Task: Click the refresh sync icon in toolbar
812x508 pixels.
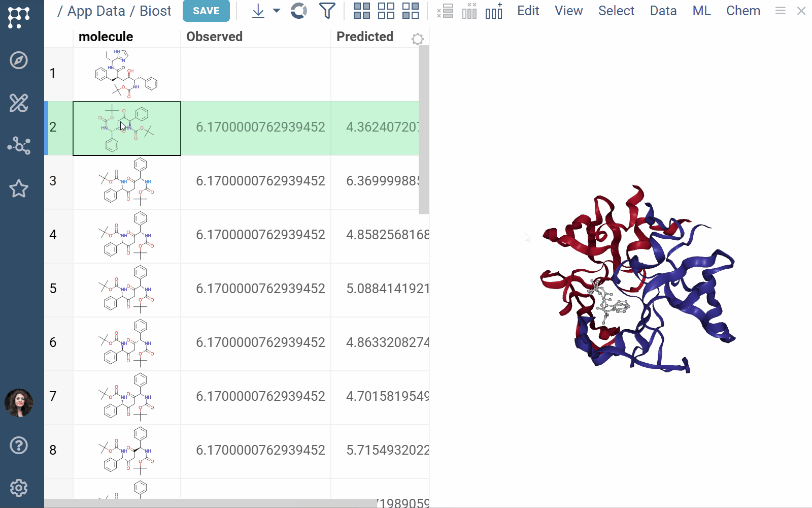Action: coord(299,11)
